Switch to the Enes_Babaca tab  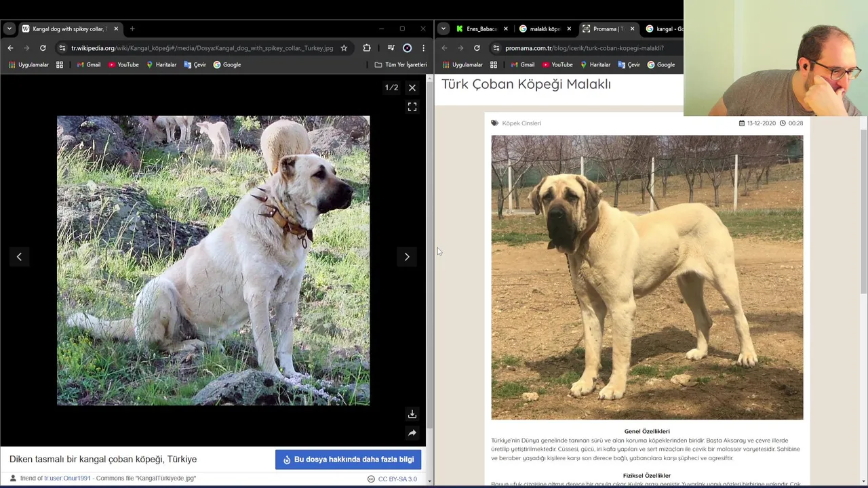[x=481, y=28]
